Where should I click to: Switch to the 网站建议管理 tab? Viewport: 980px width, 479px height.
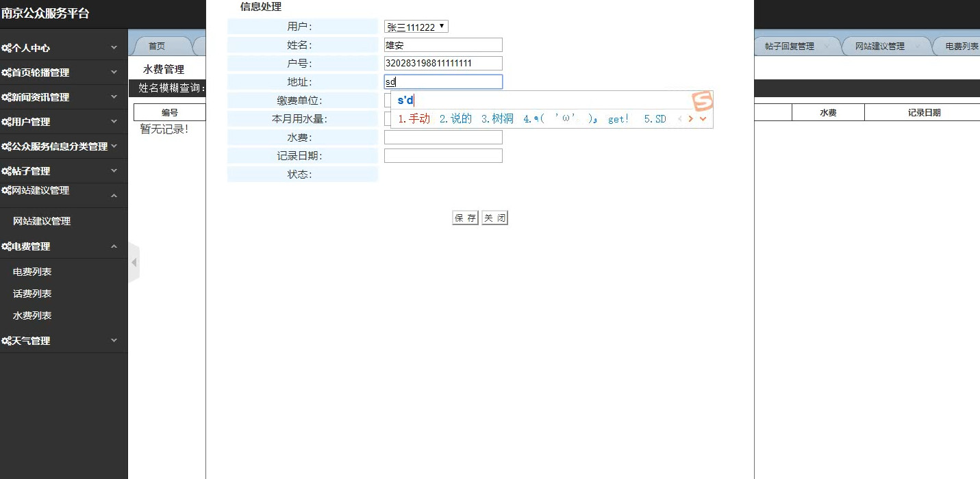[x=880, y=47]
